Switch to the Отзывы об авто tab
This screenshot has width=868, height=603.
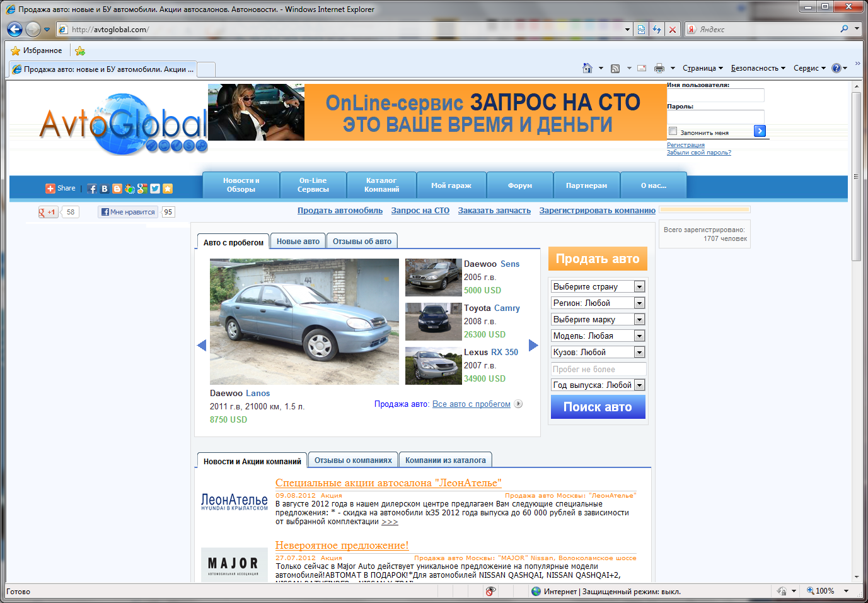click(362, 241)
